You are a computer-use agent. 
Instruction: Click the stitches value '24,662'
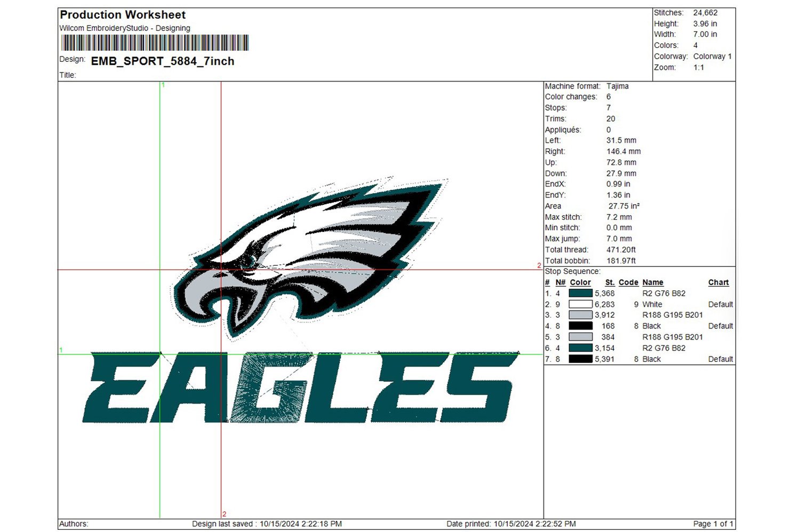tap(705, 13)
